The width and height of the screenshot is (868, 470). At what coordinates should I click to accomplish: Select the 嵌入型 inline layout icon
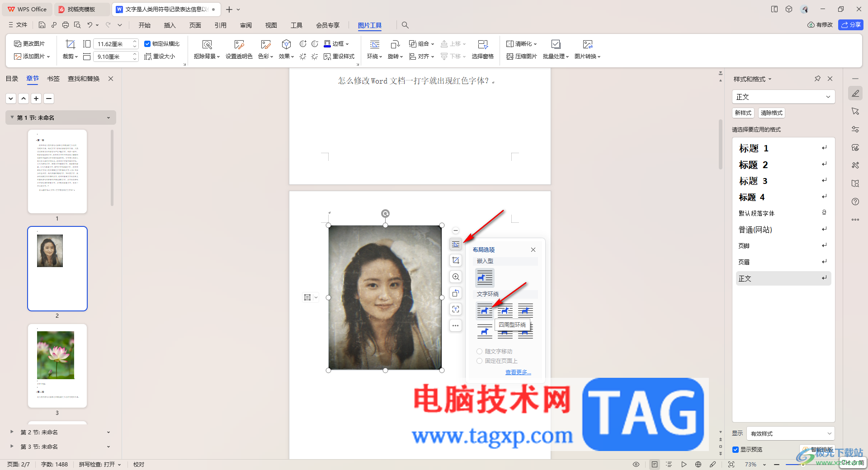click(x=485, y=277)
